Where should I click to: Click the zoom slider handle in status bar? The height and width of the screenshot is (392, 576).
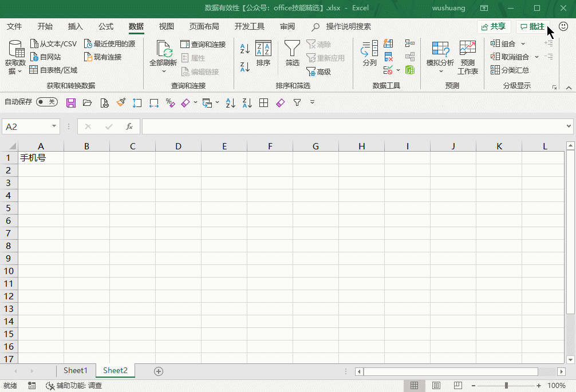coord(506,386)
